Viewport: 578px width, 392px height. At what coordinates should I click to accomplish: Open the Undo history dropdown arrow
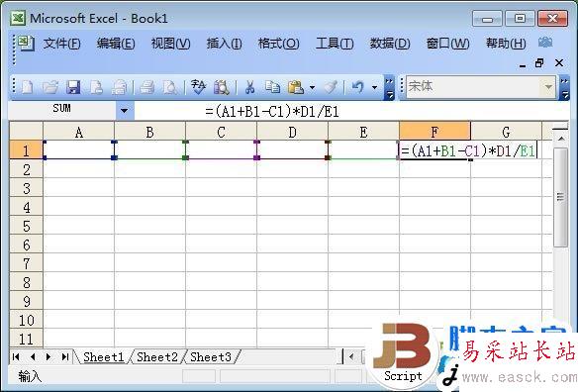point(374,88)
